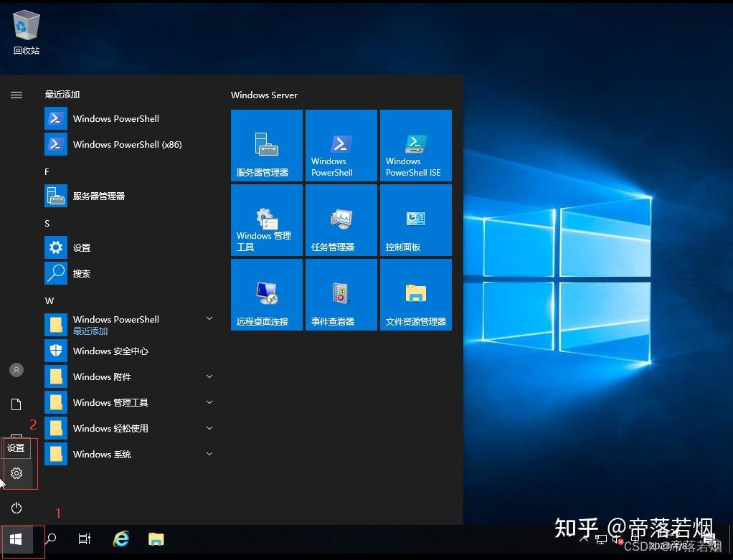Launch the Windows PowerShell ISE tile
733x560 pixels.
pyautogui.click(x=415, y=145)
